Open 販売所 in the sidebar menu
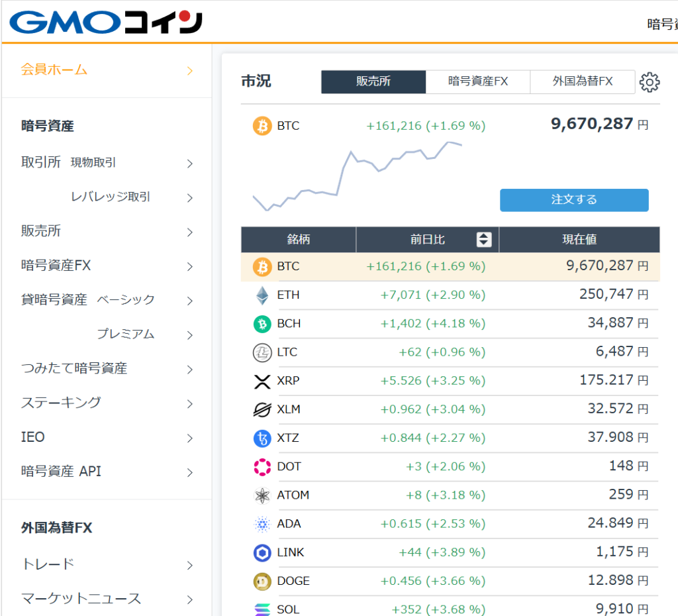 point(41,231)
